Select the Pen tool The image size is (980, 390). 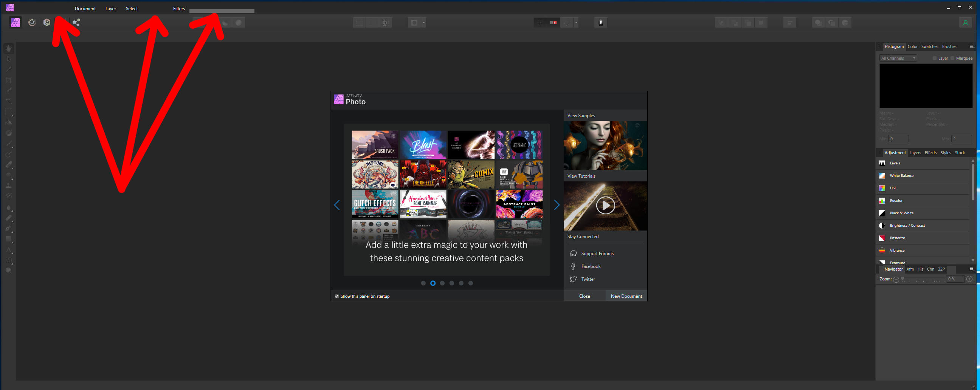(9, 229)
